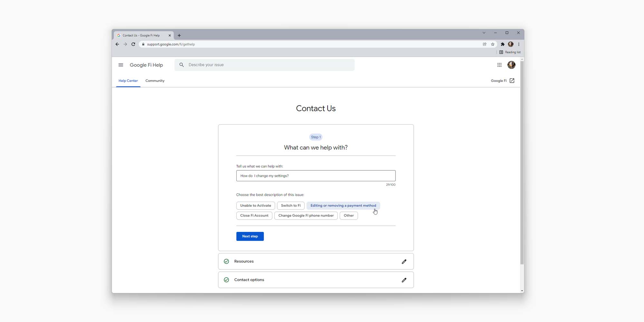Bookmark this page with the star icon
Viewport: 644px width, 322px height.
point(493,44)
